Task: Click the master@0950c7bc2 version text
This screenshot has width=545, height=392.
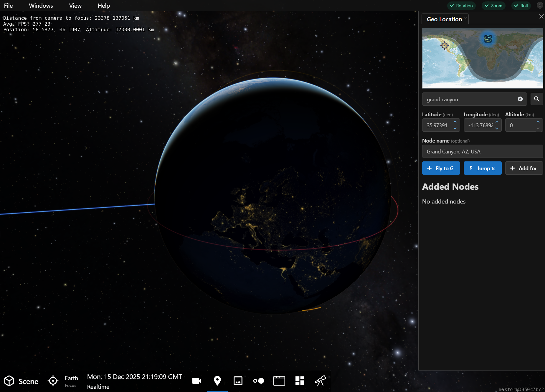Action: tap(521, 389)
